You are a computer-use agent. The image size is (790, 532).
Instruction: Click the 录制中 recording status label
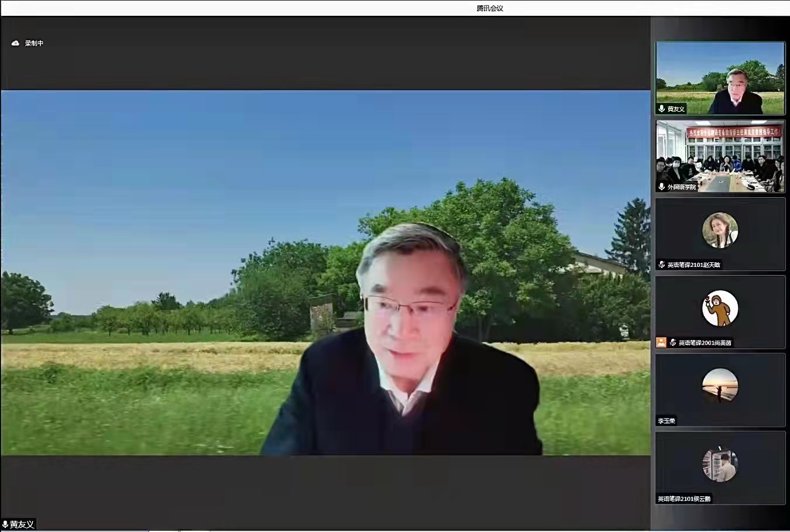pos(34,43)
